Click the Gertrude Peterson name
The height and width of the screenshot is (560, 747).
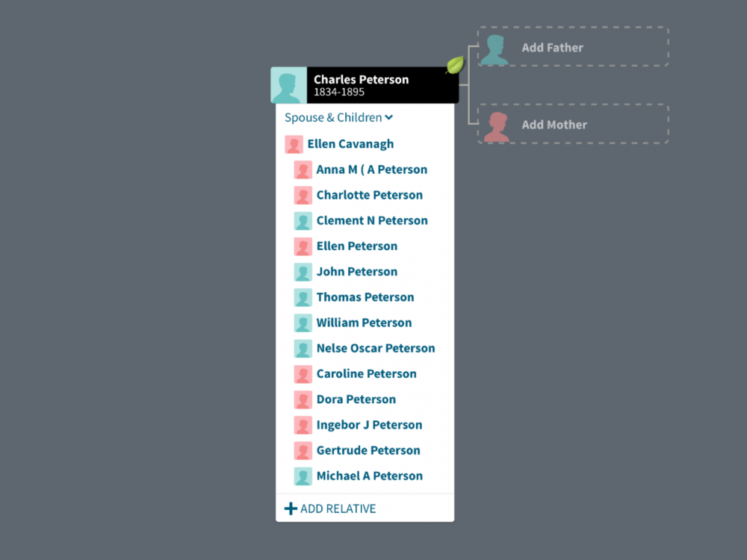368,450
